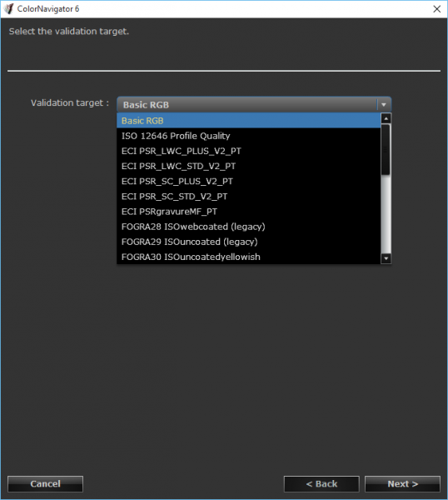Select Basic RGB in the list
448x500 pixels.
click(248, 121)
